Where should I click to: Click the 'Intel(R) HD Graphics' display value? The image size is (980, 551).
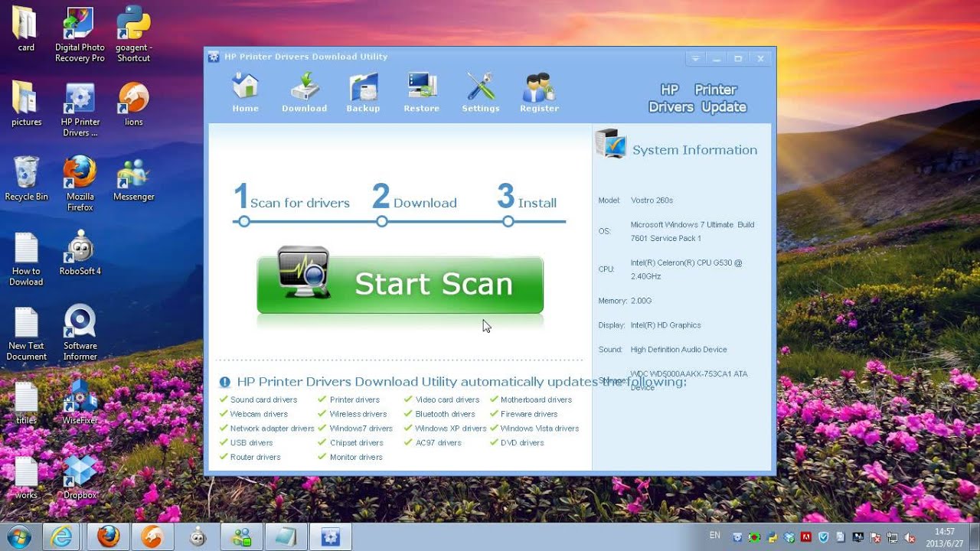(x=665, y=325)
